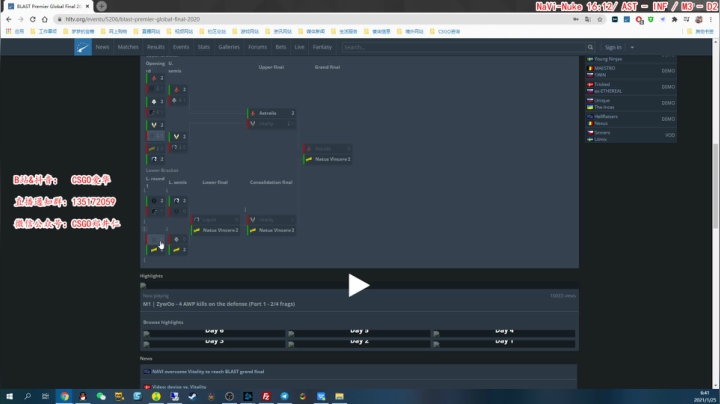Click the page vertical scrollbar thumb
The image size is (720, 404).
coord(715,185)
